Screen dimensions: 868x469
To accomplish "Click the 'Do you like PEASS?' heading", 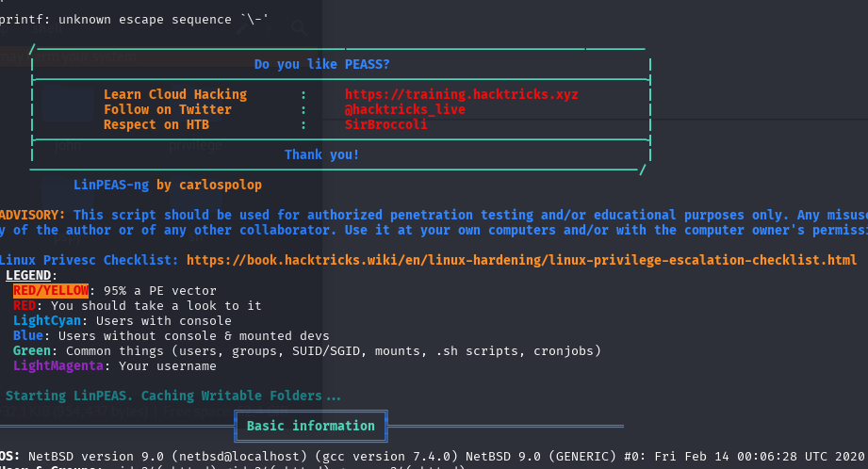I will point(321,64).
